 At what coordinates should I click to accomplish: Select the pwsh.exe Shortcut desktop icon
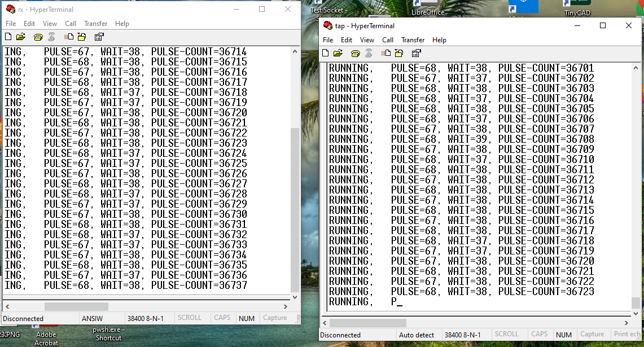tap(108, 333)
